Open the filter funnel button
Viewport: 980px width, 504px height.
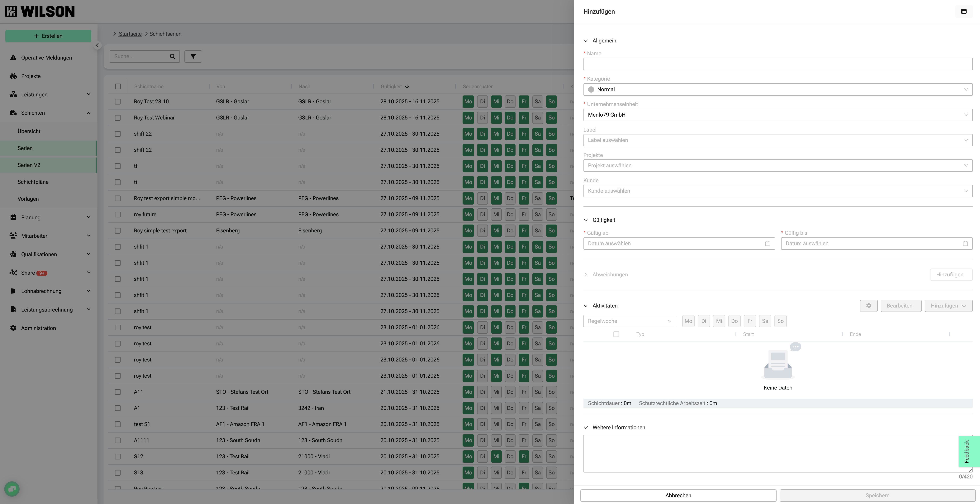click(x=193, y=56)
